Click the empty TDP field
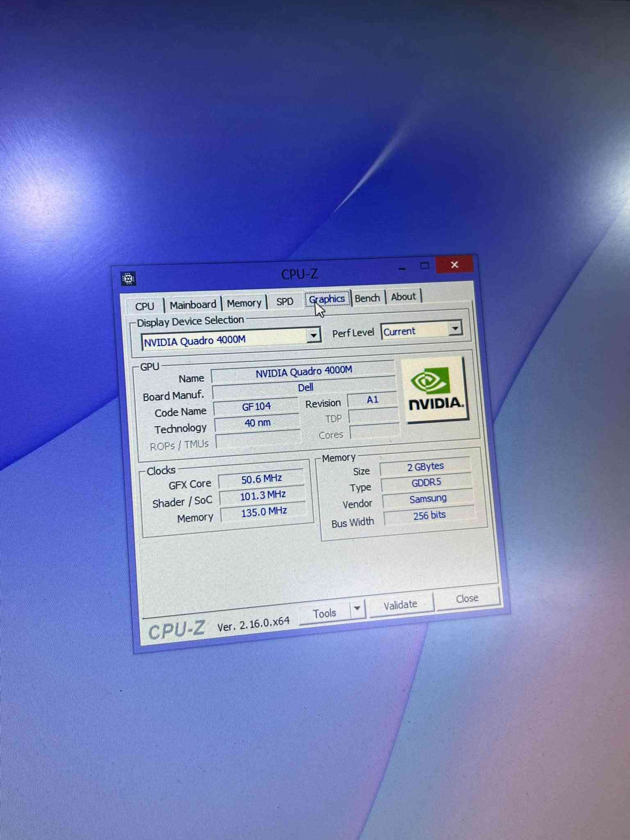 pos(374,415)
